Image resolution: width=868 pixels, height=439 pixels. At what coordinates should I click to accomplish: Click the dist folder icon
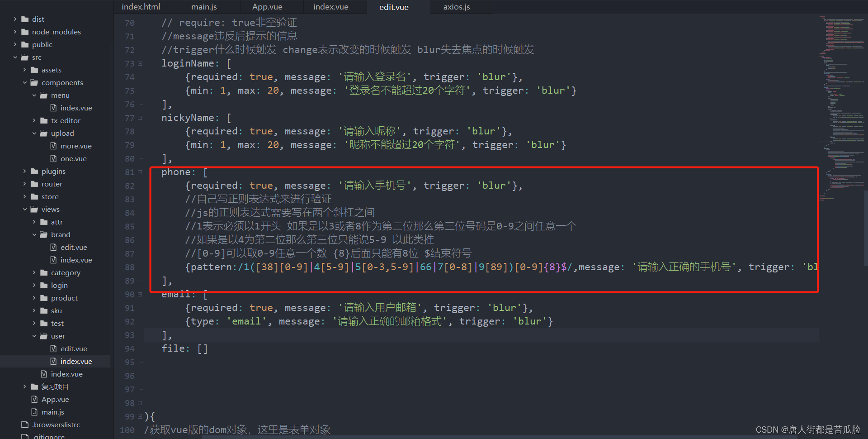[x=25, y=19]
